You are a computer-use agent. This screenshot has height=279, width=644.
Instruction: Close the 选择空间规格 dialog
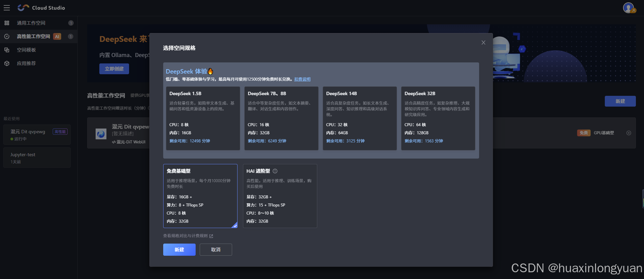pyautogui.click(x=484, y=43)
